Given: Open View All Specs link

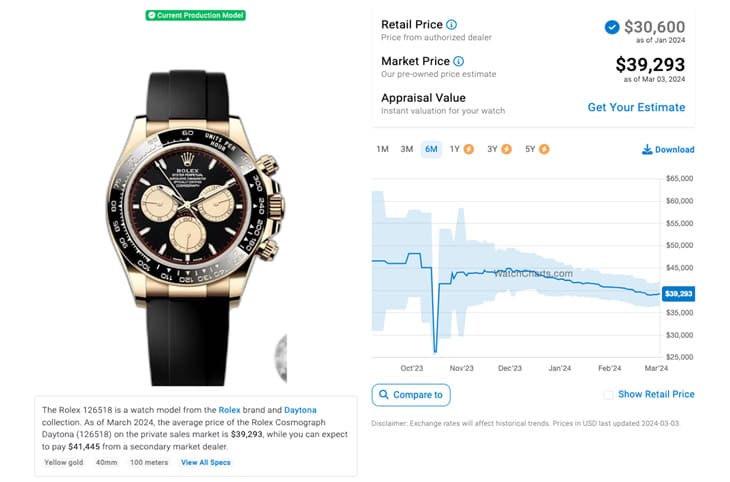Looking at the screenshot, I should coord(206,462).
